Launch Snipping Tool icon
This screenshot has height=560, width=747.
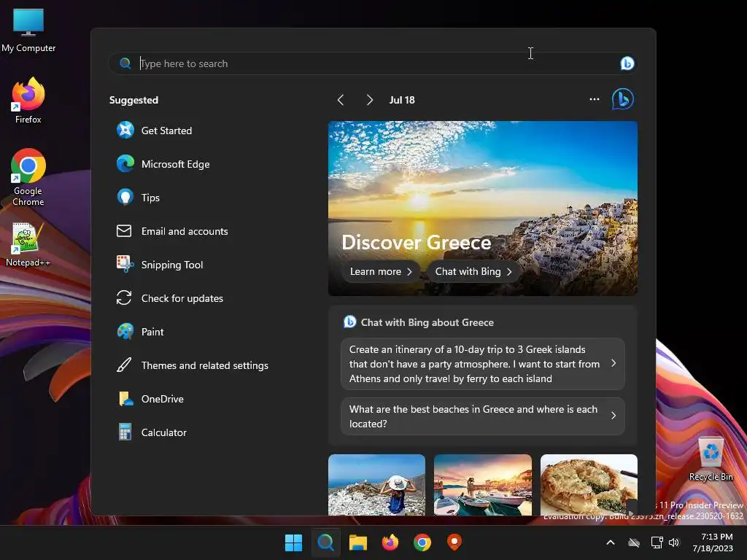click(125, 264)
